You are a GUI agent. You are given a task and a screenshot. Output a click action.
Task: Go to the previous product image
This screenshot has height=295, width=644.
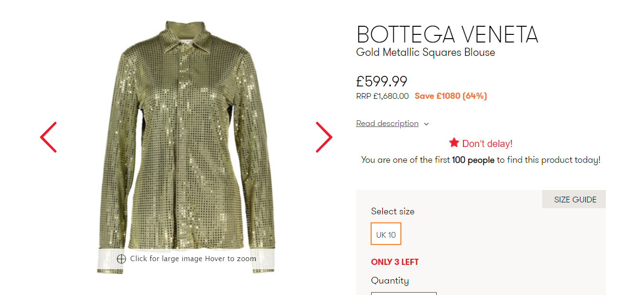[x=48, y=137]
